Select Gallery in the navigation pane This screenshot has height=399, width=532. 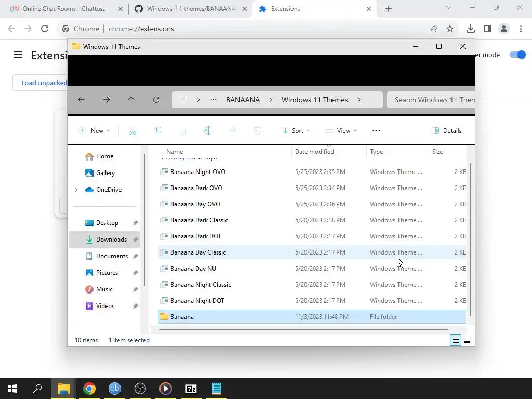(x=105, y=173)
